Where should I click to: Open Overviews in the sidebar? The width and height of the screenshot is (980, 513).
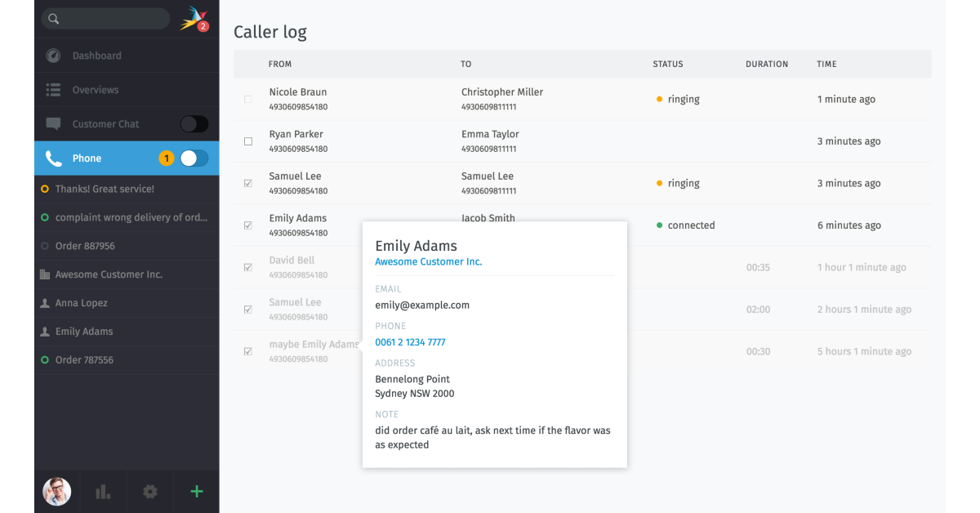(127, 90)
